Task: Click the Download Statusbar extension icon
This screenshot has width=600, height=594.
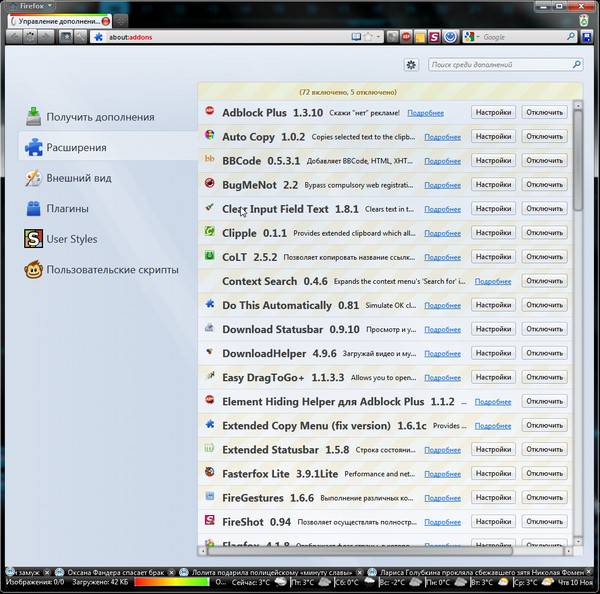Action: pos(209,328)
